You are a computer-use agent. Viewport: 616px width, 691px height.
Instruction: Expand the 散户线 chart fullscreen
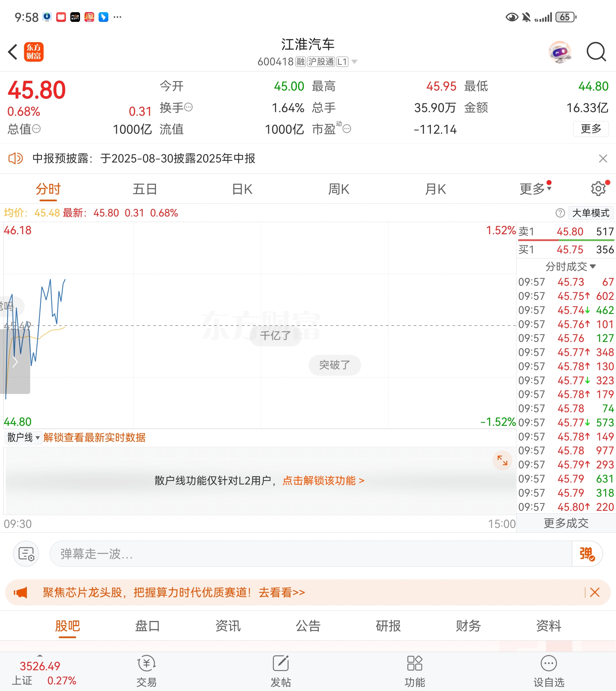[502, 460]
